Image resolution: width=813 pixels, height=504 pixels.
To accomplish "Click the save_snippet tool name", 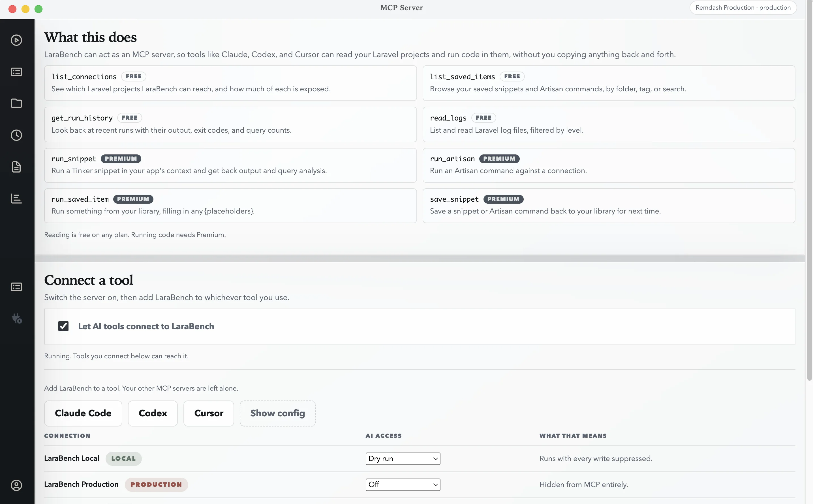I will pos(454,199).
